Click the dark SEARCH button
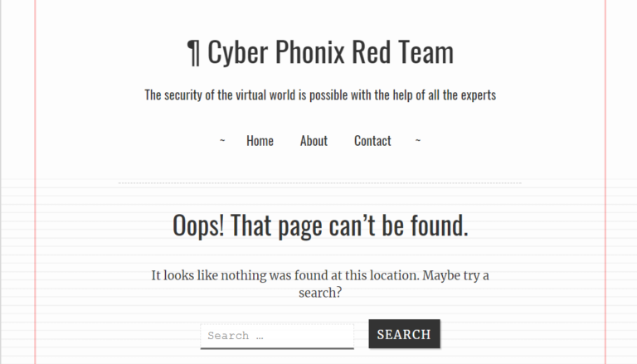The width and height of the screenshot is (637, 364). point(404,334)
